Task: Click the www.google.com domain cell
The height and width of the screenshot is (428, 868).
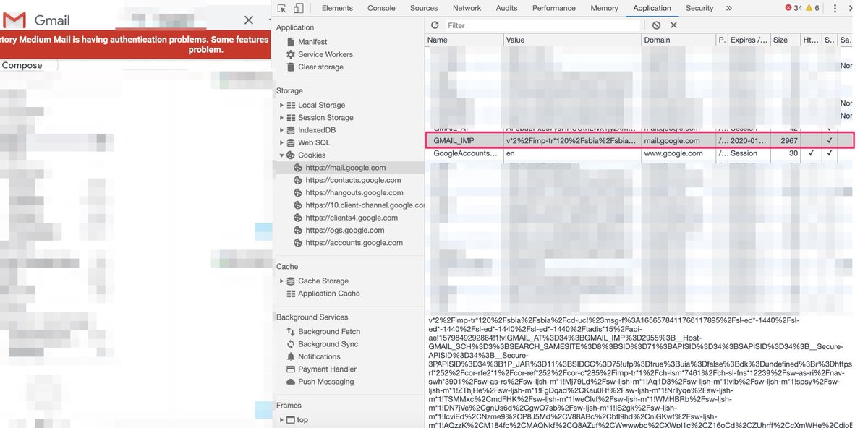Action: [x=678, y=153]
